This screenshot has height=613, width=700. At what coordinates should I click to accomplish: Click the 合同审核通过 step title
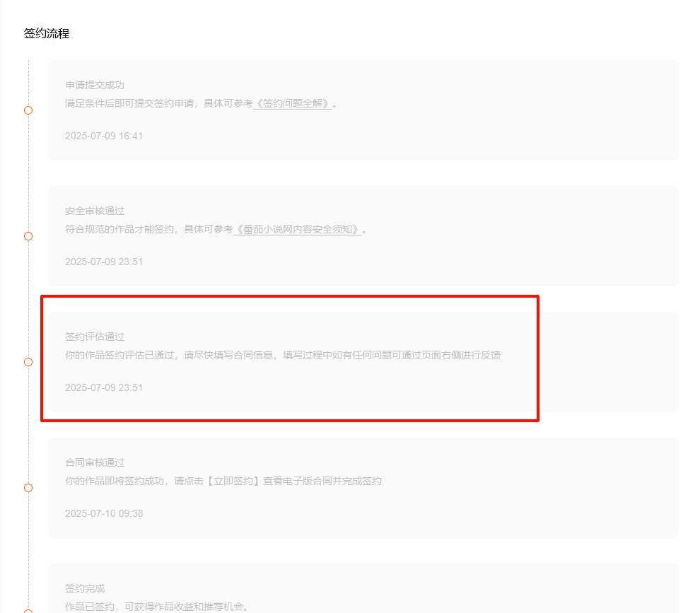[95, 462]
